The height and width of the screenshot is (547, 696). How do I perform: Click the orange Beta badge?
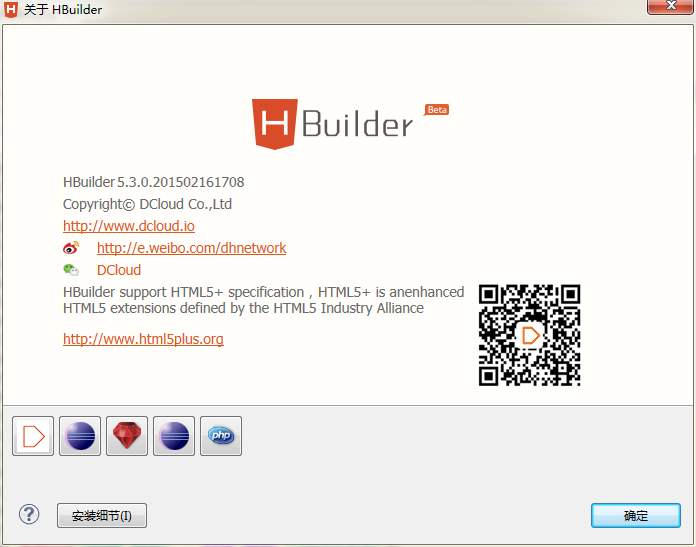click(x=437, y=110)
